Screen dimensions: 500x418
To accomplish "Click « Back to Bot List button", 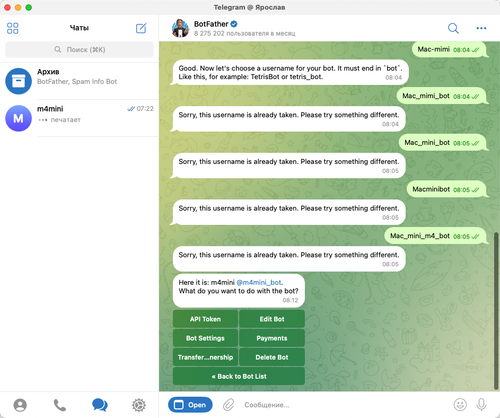I will [x=239, y=376].
